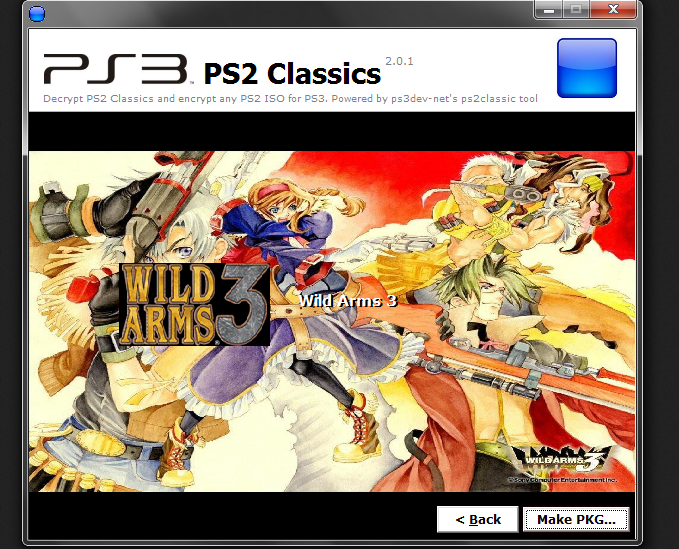Close the PS2 Classics window
Screen dimensions: 679x549
613,10
